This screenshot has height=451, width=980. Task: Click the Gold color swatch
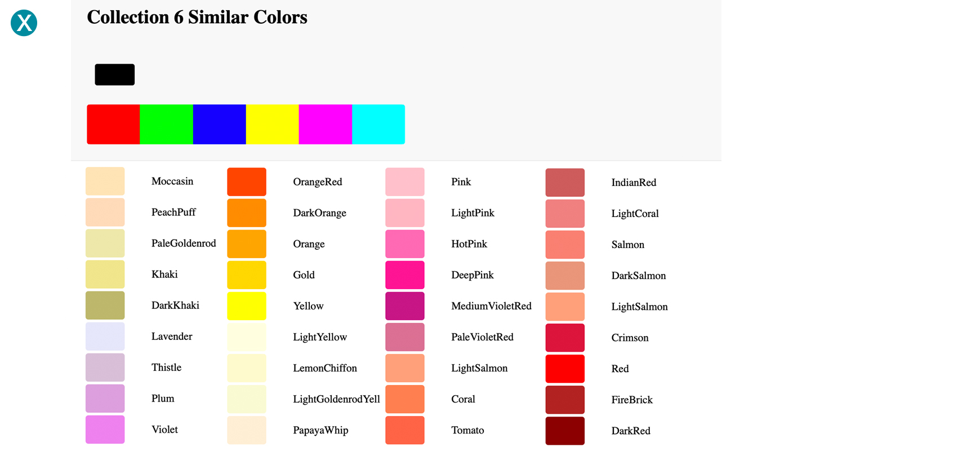click(x=247, y=275)
